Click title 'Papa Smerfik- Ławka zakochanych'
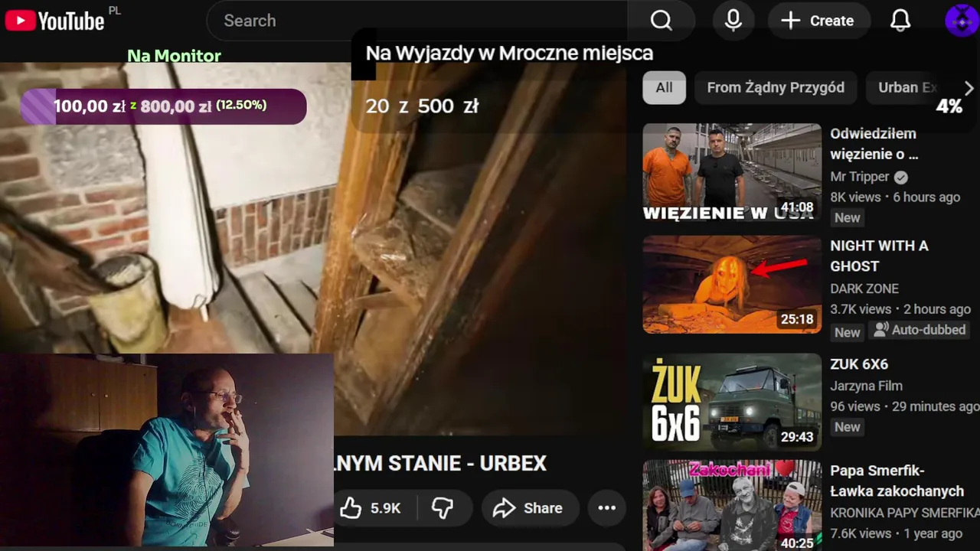Screen dimensions: 980x551 point(897,481)
